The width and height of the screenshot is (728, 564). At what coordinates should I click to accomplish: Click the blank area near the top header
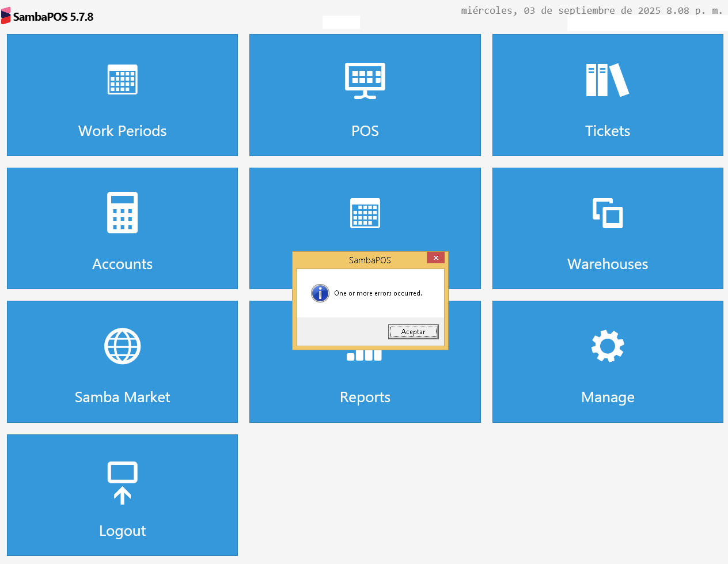point(341,22)
